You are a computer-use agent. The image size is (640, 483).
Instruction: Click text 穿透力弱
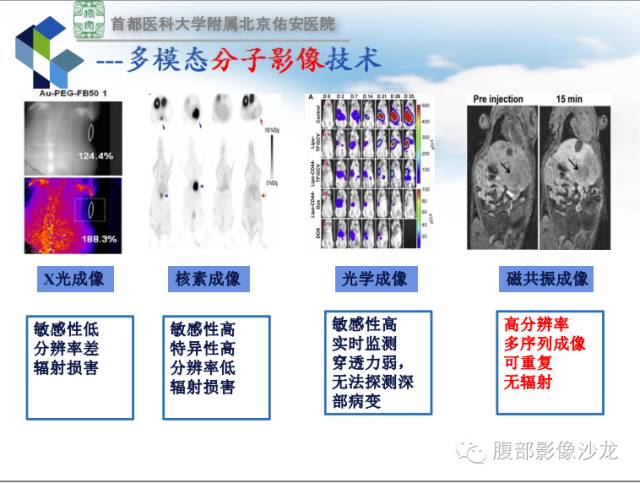pos(364,363)
